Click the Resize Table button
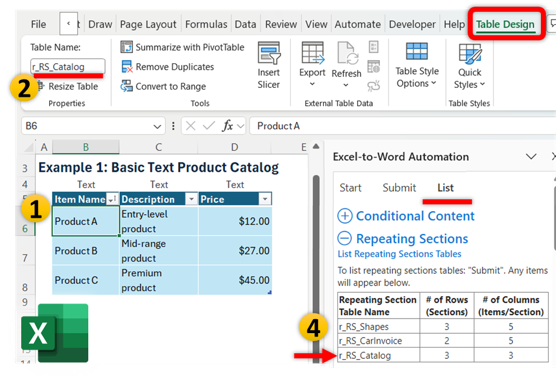The width and height of the screenshot is (556, 388). tap(67, 86)
